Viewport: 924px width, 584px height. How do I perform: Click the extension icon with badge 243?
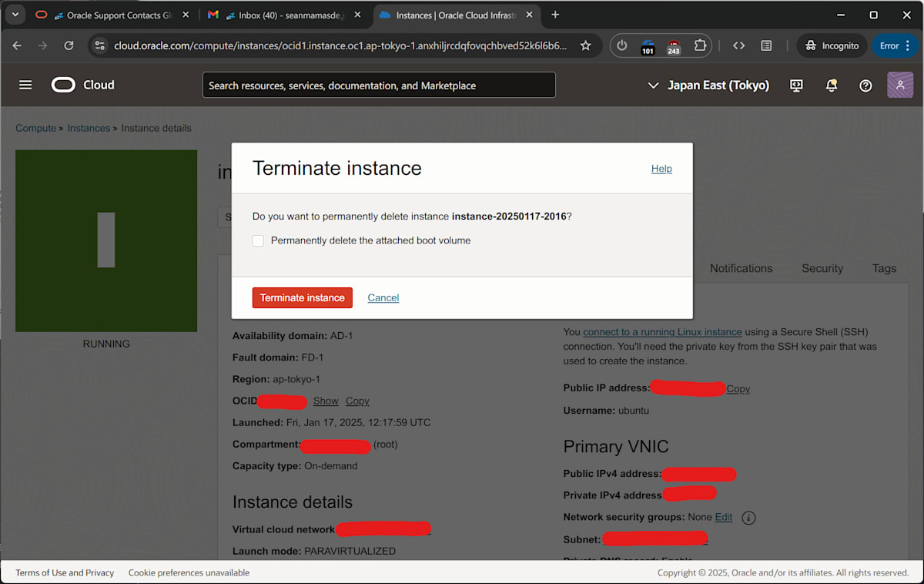[674, 46]
